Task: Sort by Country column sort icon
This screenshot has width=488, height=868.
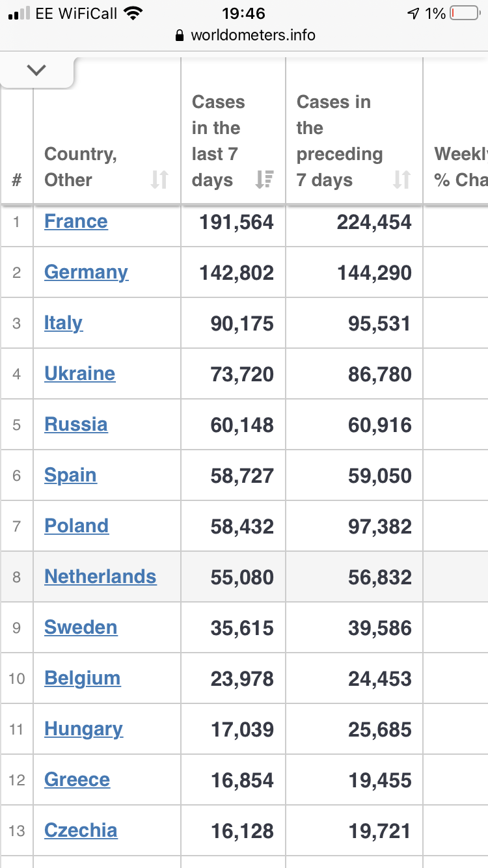Action: pos(159,180)
